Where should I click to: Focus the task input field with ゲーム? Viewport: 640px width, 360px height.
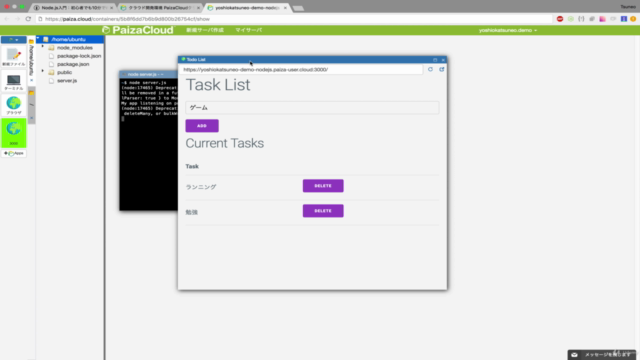click(x=312, y=108)
